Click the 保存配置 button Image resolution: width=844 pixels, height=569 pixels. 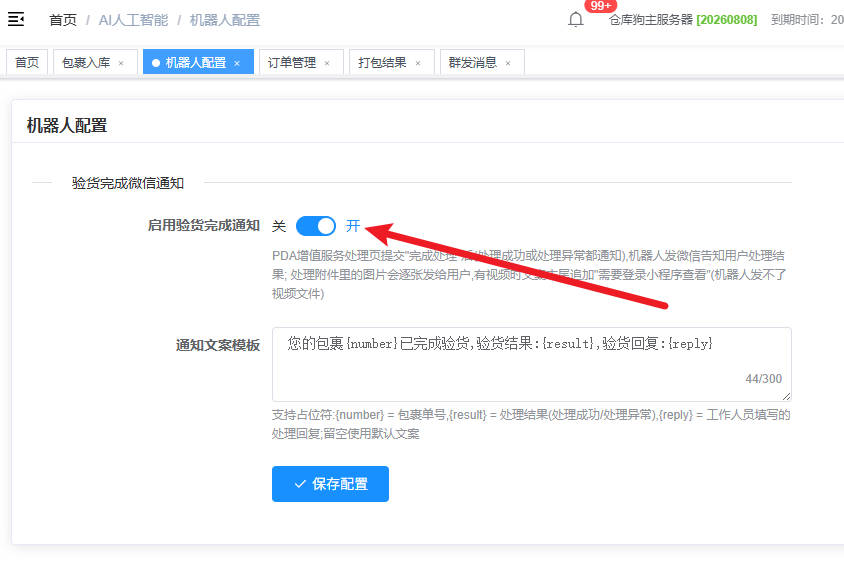[x=330, y=484]
